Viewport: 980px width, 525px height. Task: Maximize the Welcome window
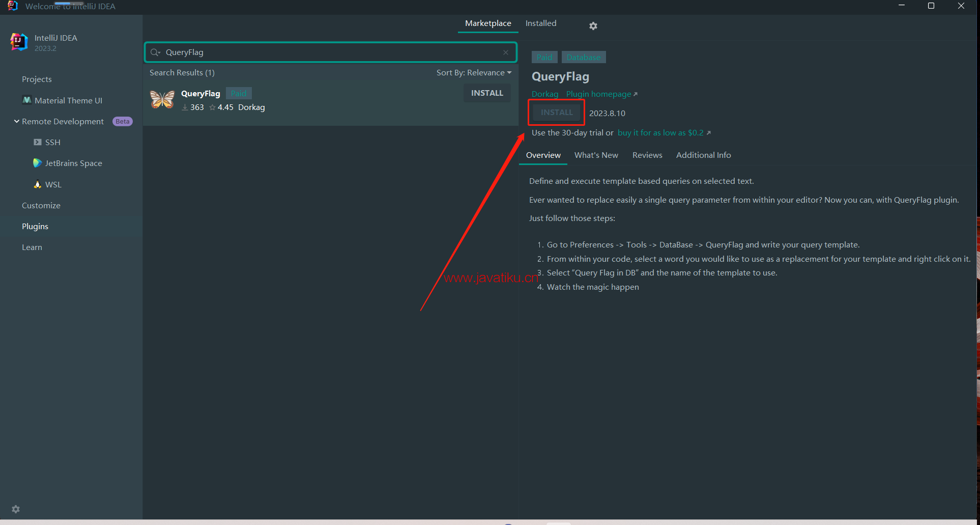pos(931,6)
